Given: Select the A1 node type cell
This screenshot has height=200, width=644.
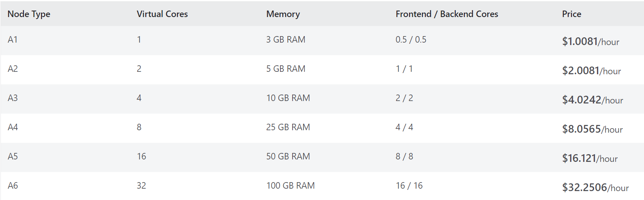Looking at the screenshot, I should pyautogui.click(x=13, y=40).
